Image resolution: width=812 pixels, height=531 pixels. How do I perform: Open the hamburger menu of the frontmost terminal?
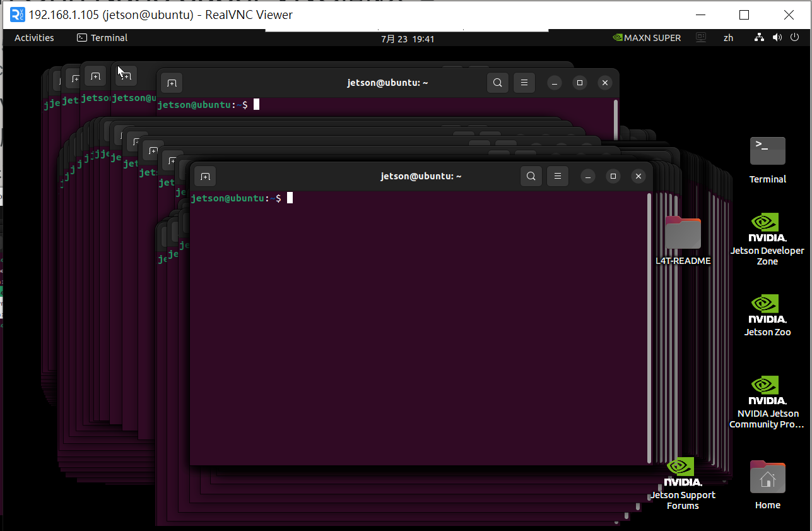click(558, 176)
